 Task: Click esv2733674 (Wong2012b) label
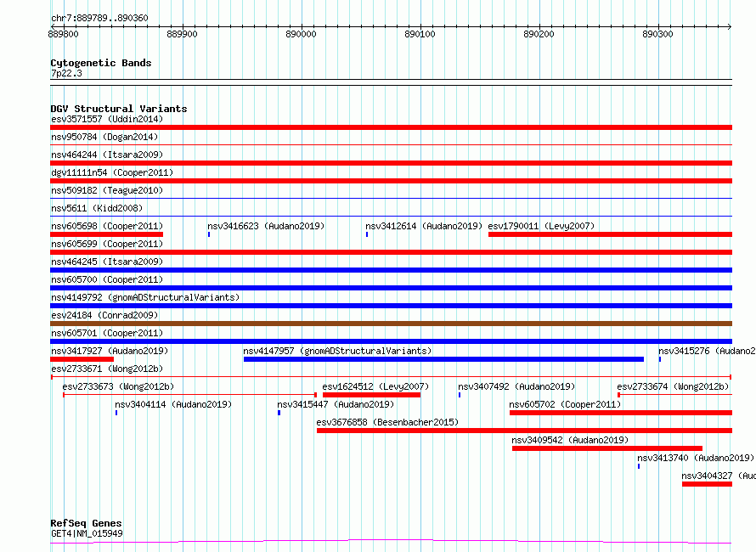[x=673, y=386]
